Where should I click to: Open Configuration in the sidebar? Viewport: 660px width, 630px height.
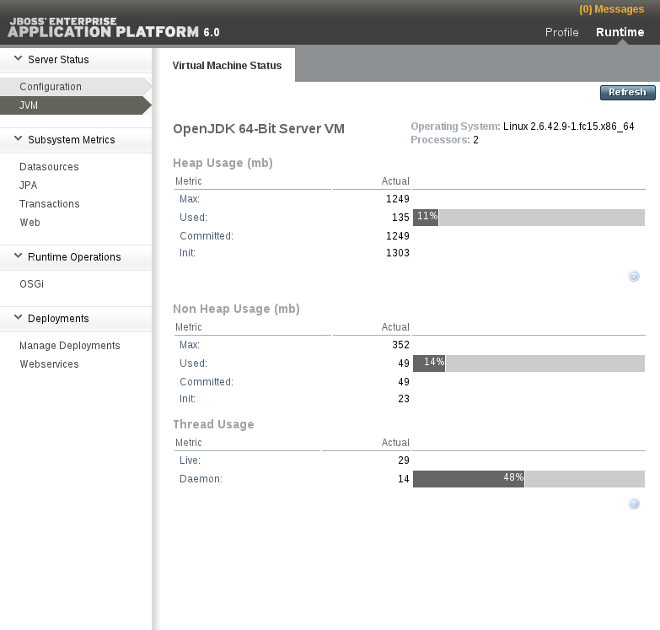point(50,87)
